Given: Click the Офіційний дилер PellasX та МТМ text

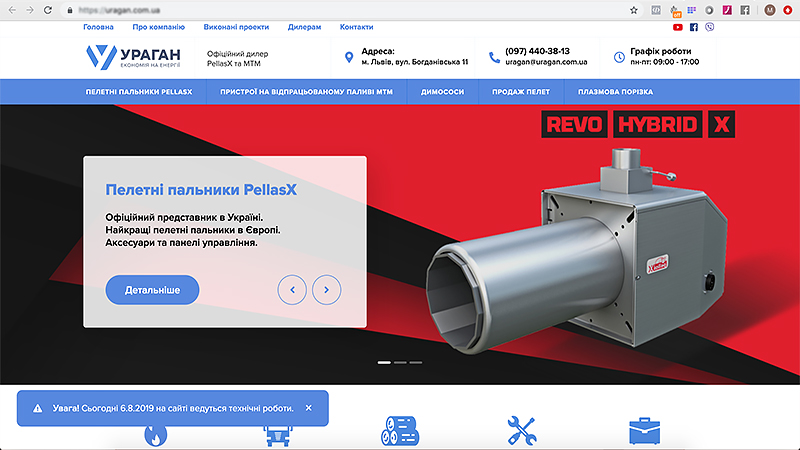Looking at the screenshot, I should tap(237, 59).
